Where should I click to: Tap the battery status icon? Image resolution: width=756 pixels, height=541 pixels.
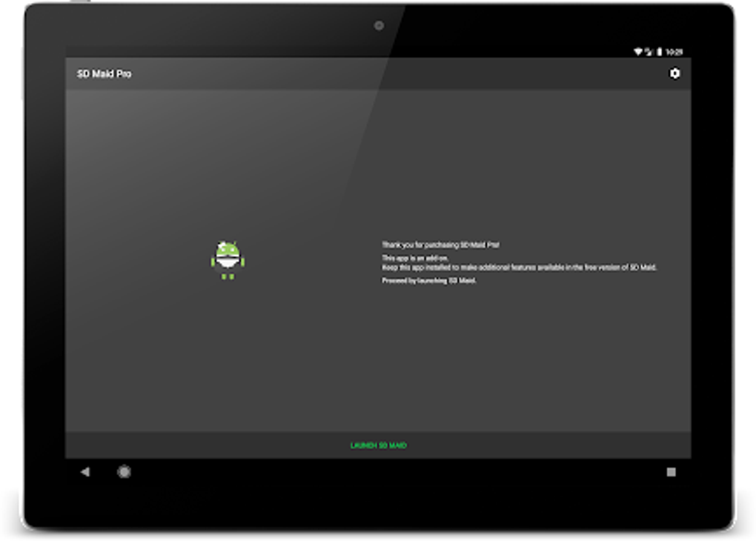(x=659, y=52)
